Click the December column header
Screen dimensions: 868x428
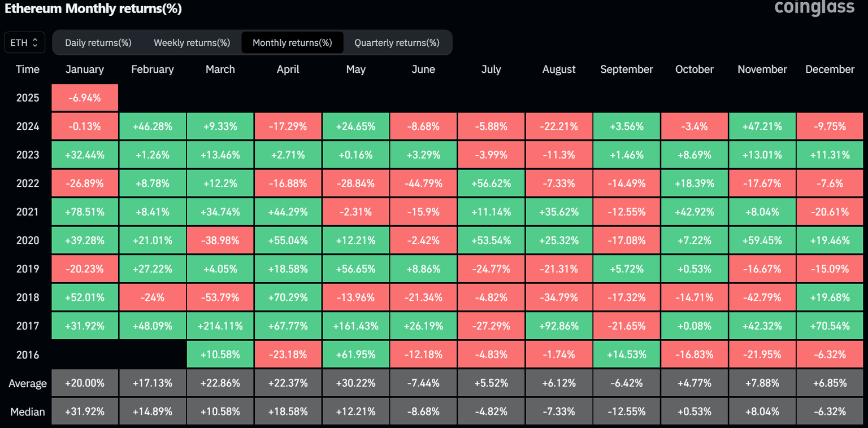[830, 69]
